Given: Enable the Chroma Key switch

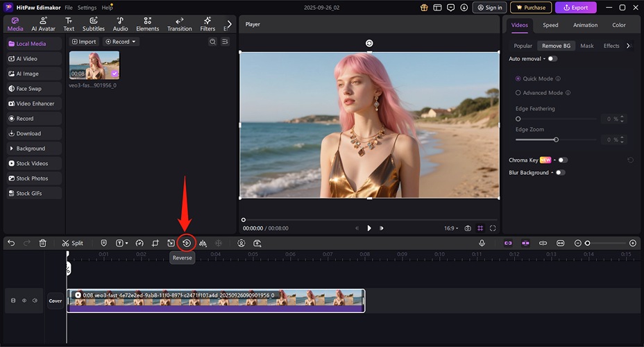Looking at the screenshot, I should pyautogui.click(x=563, y=160).
